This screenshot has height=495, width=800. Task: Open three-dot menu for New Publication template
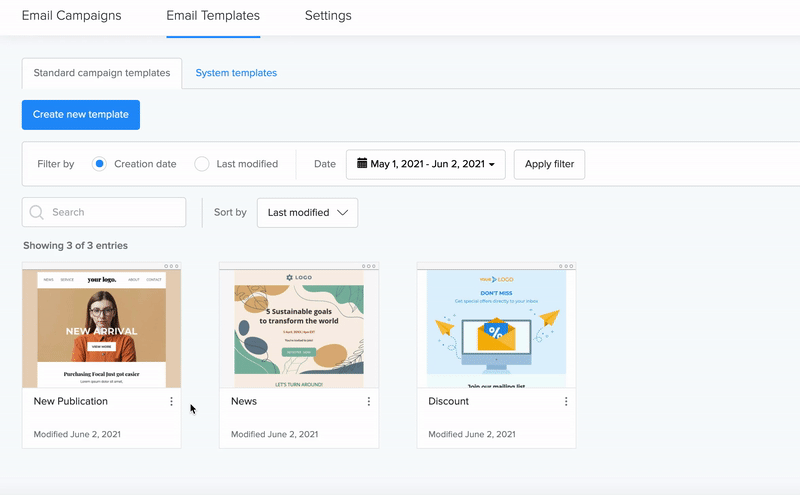(x=171, y=402)
